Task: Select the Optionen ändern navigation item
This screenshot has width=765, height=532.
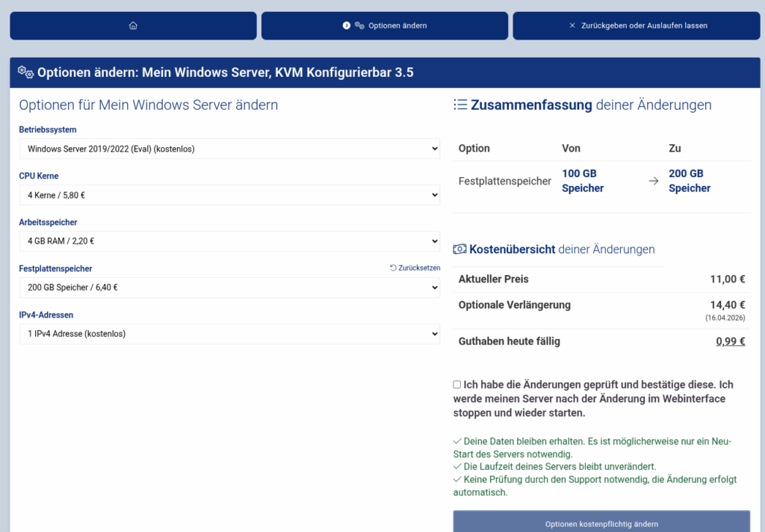Action: (x=384, y=25)
